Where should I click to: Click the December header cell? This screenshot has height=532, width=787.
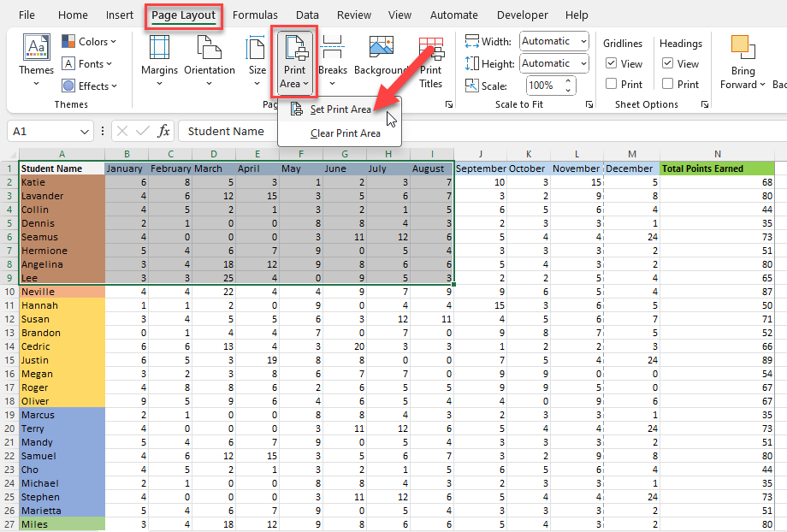click(x=631, y=168)
